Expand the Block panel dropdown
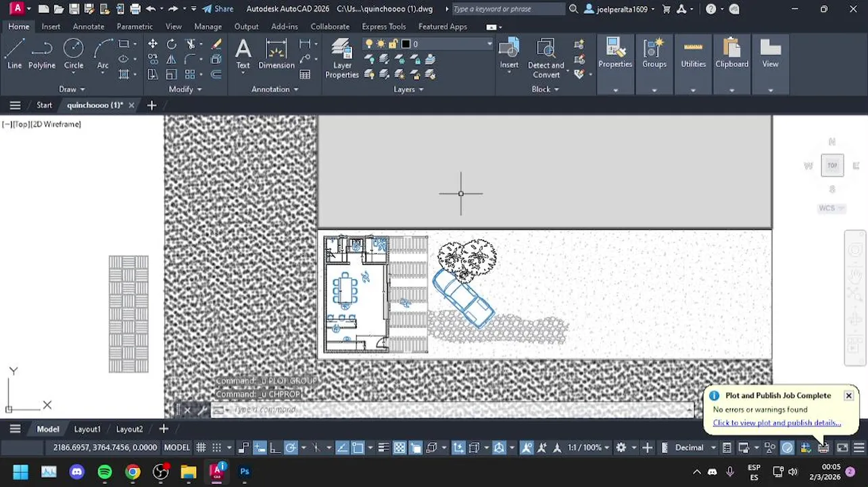Image resolution: width=868 pixels, height=487 pixels. (x=546, y=89)
